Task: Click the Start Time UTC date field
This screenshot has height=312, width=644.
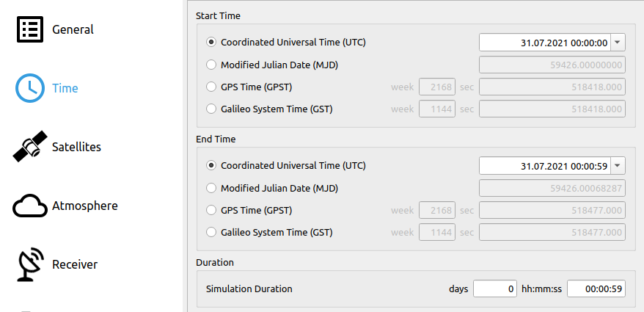Action: (544, 43)
